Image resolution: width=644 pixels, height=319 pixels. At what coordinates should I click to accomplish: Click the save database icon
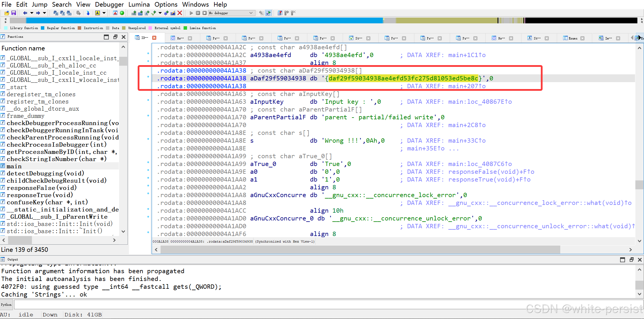click(14, 13)
